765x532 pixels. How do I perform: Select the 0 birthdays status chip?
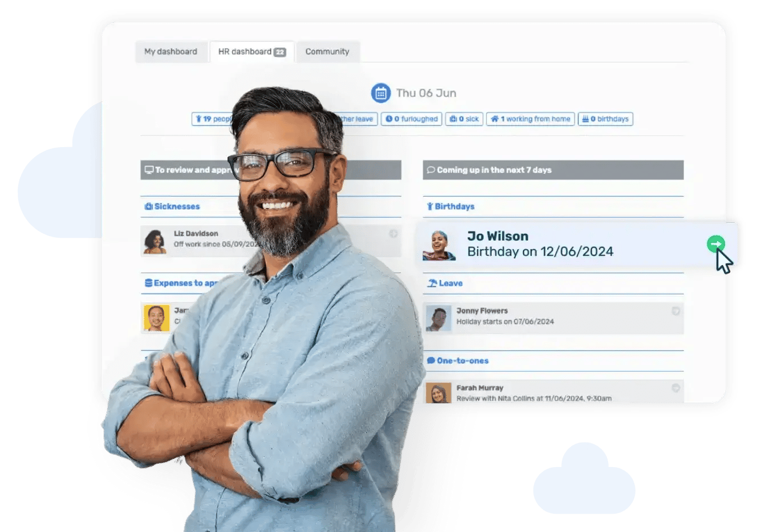pyautogui.click(x=605, y=119)
